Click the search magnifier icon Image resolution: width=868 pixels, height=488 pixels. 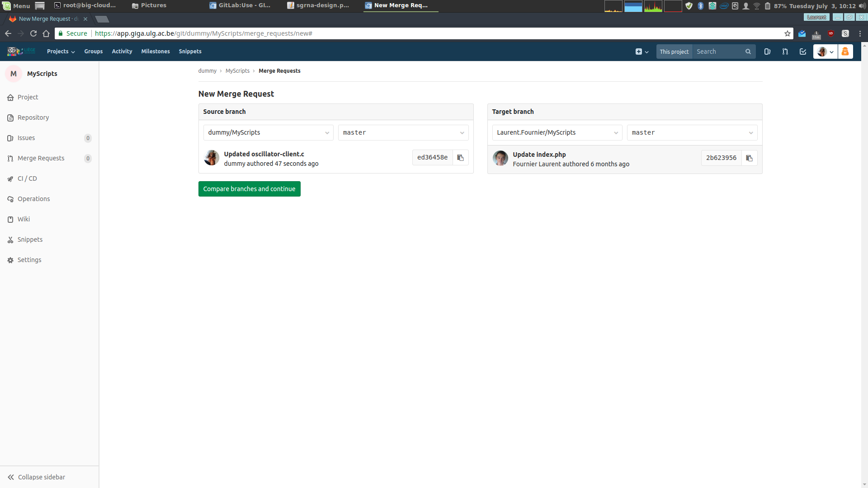pos(748,52)
